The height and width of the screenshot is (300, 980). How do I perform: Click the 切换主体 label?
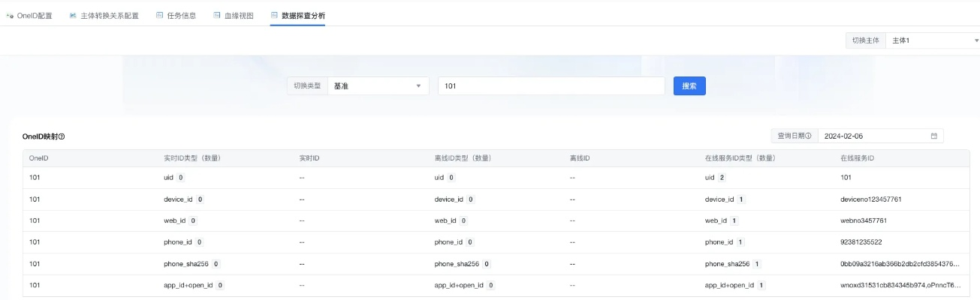click(865, 40)
